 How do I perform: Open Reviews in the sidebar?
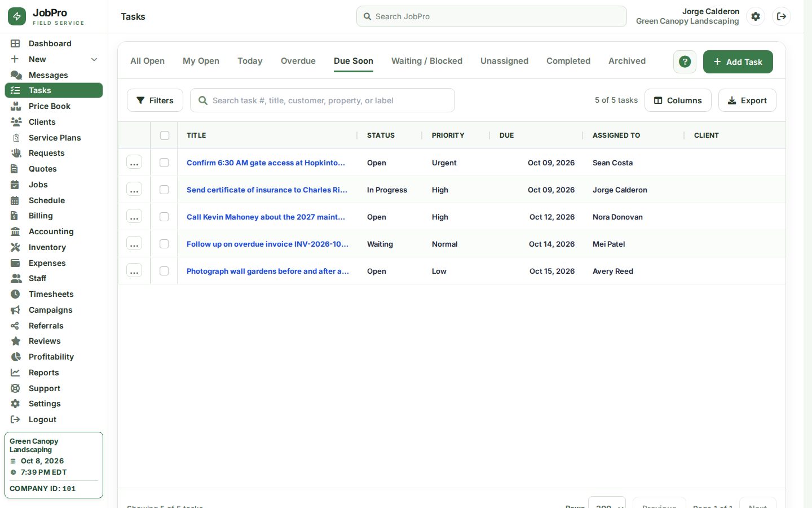click(x=54, y=341)
